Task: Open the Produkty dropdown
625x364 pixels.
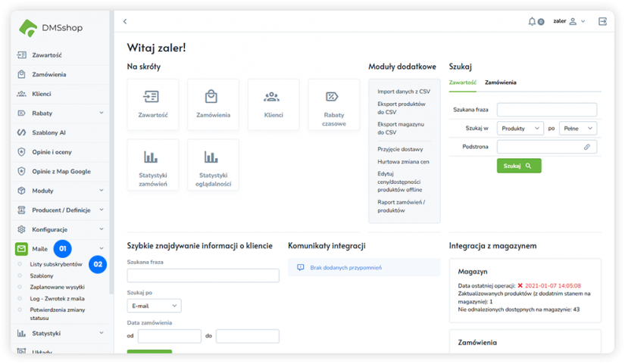Action: click(520, 129)
